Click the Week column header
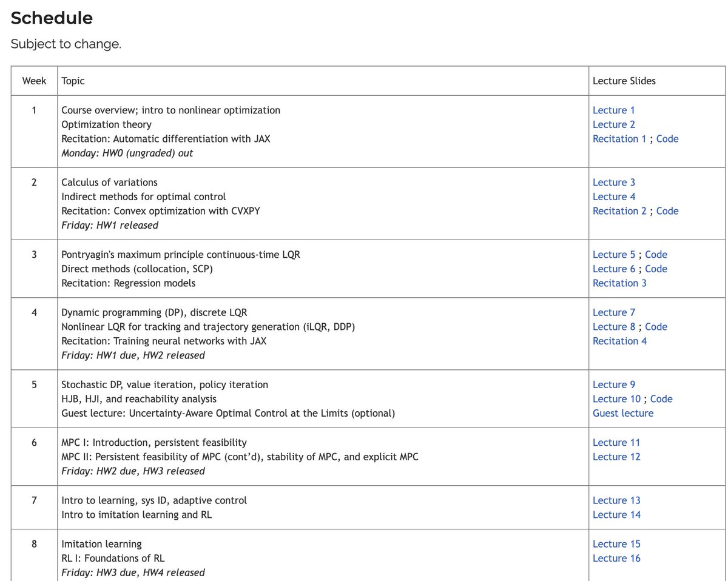The image size is (728, 581). pos(34,81)
